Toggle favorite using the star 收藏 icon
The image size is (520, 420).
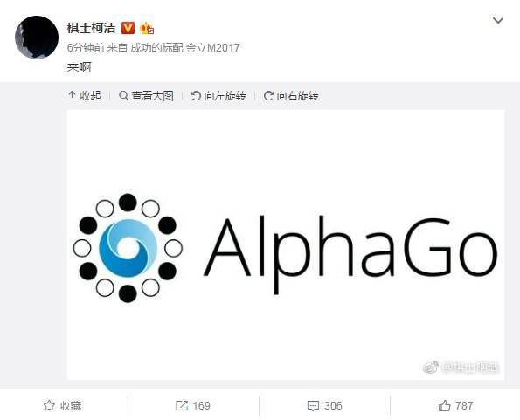click(49, 405)
